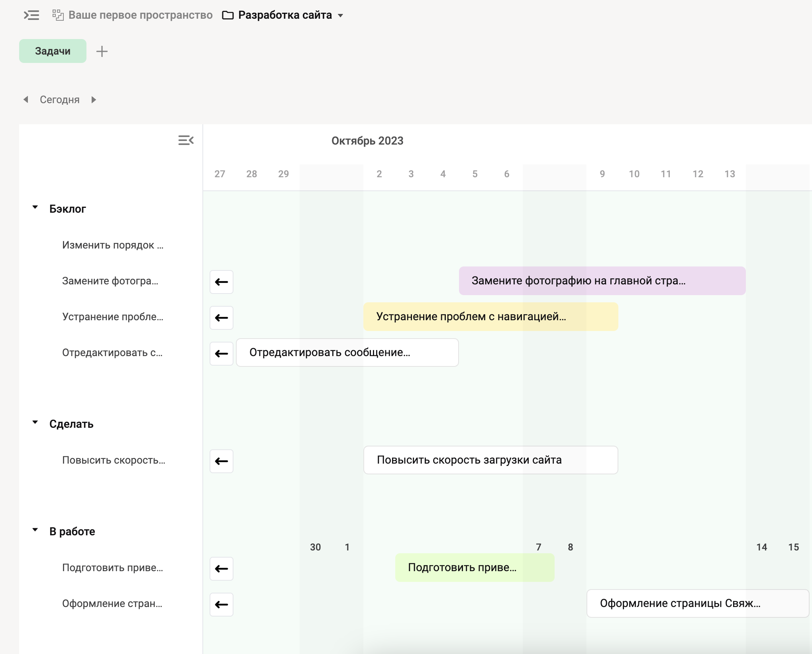The image size is (812, 654).
Task: Go to previous period with left arrow
Action: click(26, 100)
